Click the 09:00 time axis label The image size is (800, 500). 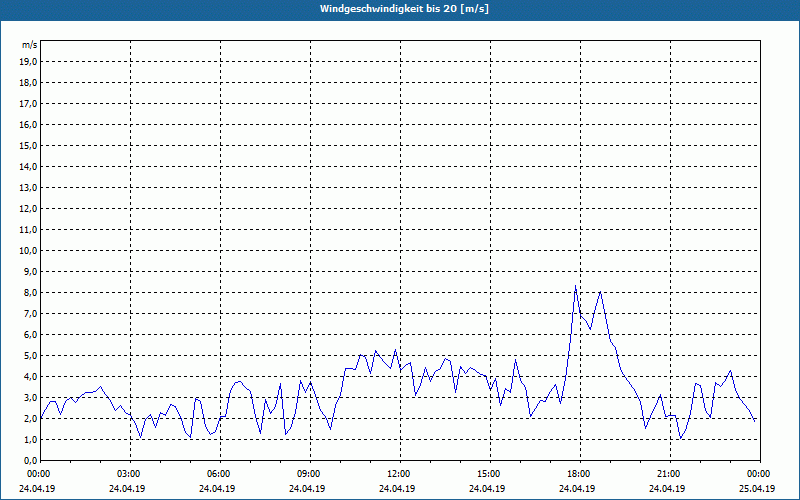(307, 474)
